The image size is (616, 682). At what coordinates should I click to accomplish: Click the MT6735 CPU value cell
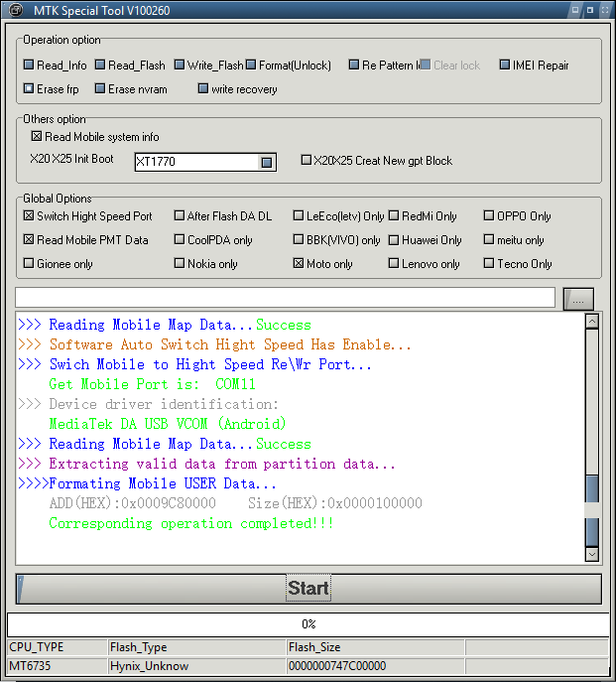pyautogui.click(x=57, y=666)
